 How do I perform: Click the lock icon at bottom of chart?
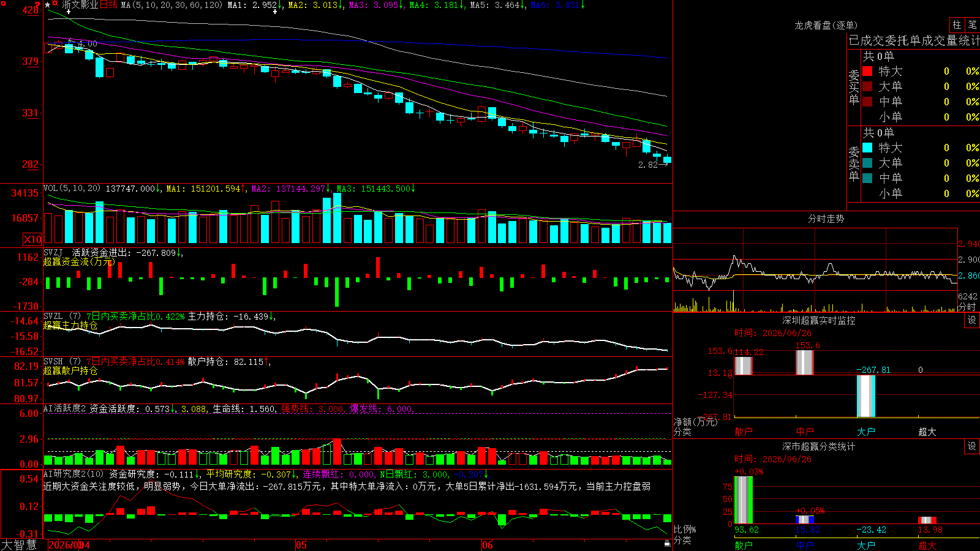point(667,543)
